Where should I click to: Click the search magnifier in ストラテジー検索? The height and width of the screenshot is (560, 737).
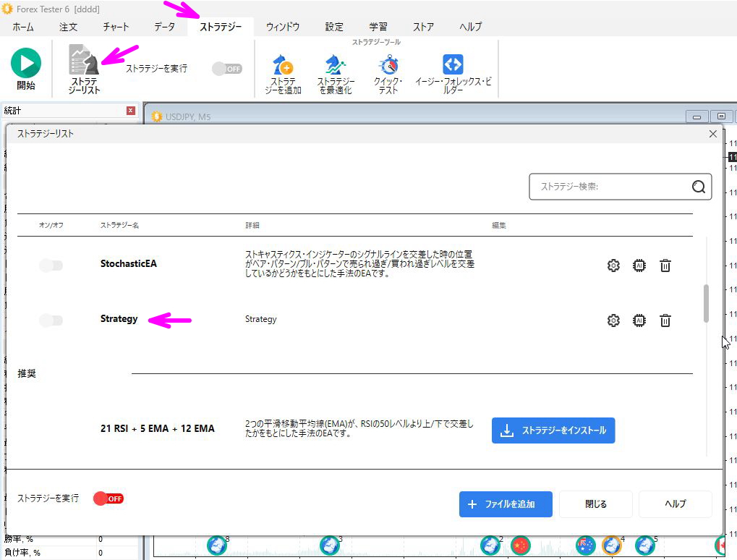(698, 187)
